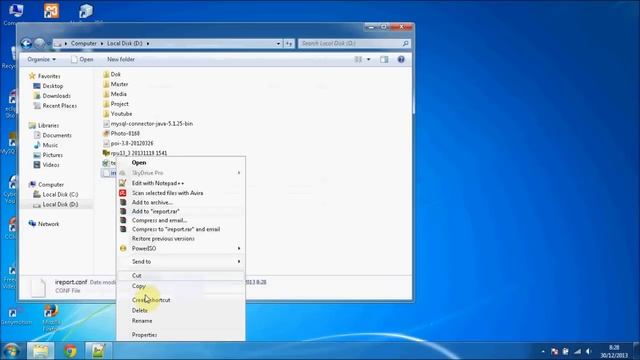Click the PowerISO icon in context menu

123,248
